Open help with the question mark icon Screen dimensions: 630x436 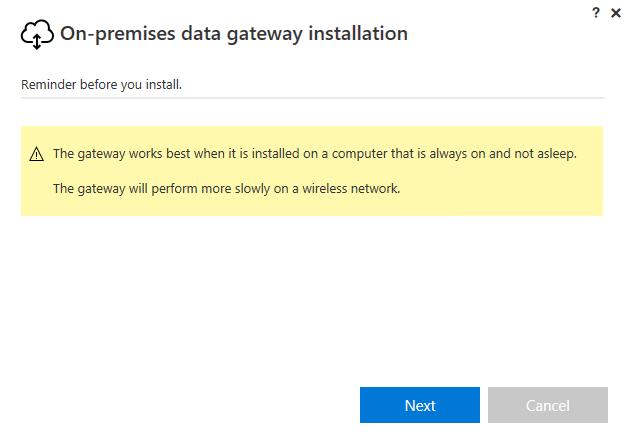pos(596,13)
